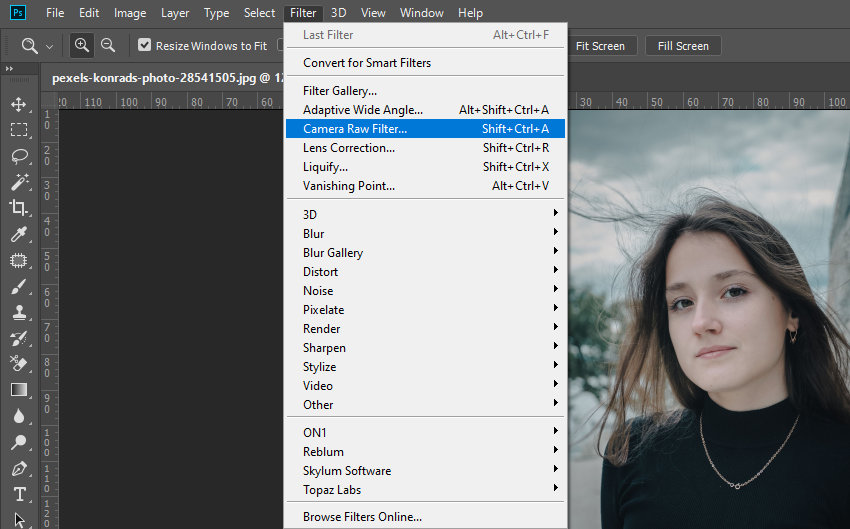Select the Eyedropper tool
850x529 pixels.
point(19,234)
